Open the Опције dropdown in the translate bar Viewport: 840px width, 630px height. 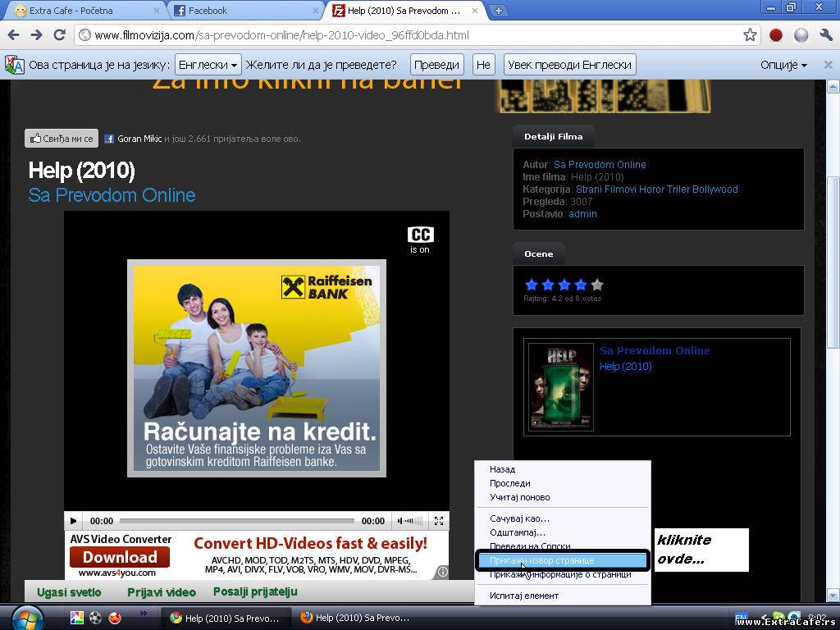[783, 65]
